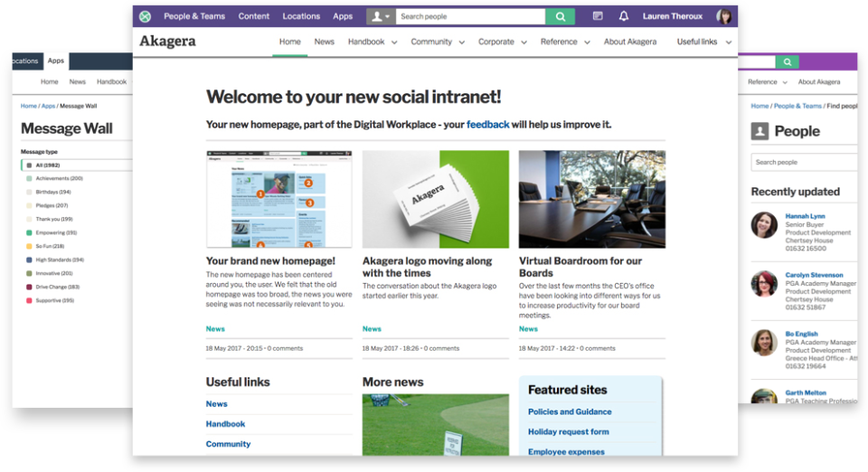Open People & Teams in top bar
The image size is (868, 472).
[194, 16]
